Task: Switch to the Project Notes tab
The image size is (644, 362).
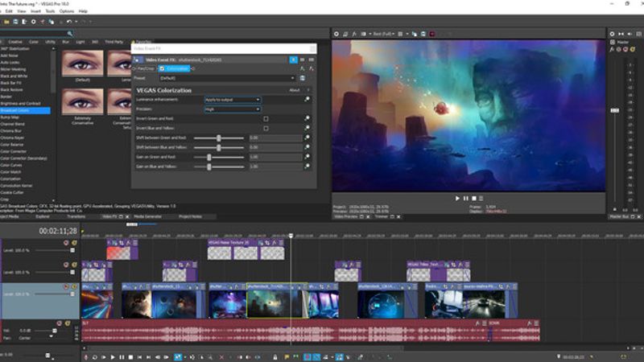Action: pos(190,216)
